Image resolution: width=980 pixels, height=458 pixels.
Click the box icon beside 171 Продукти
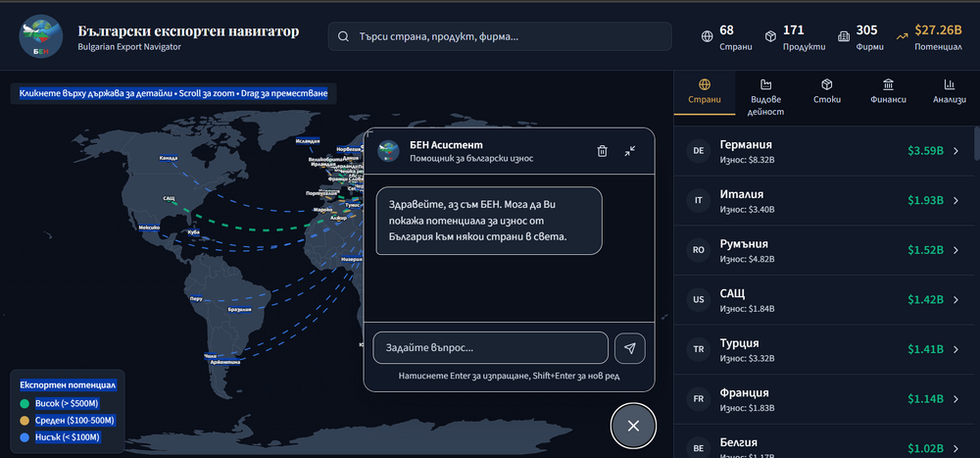(x=770, y=36)
